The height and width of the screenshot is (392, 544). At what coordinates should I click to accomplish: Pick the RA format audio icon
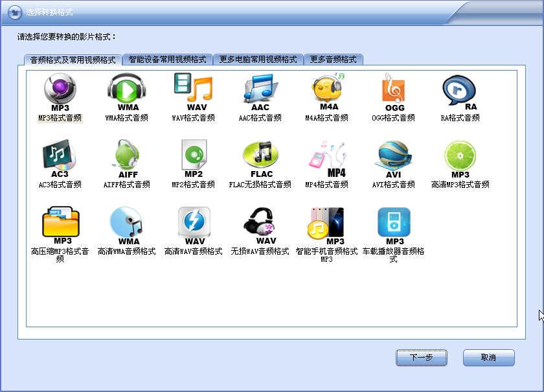(x=460, y=91)
